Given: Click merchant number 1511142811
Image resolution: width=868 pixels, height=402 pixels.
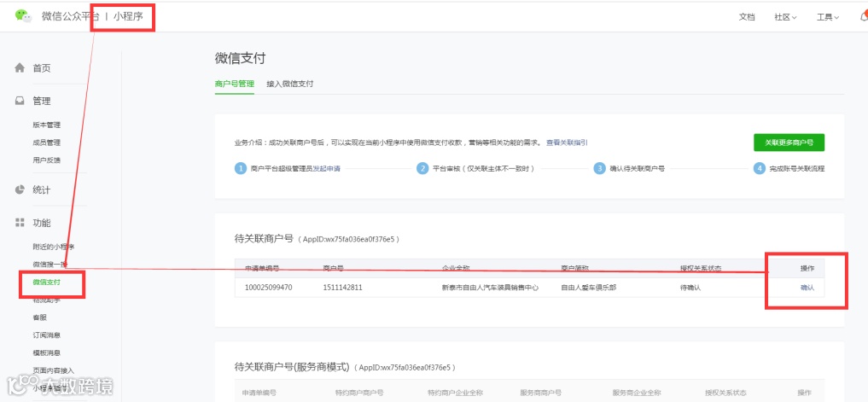Looking at the screenshot, I should click(x=342, y=288).
